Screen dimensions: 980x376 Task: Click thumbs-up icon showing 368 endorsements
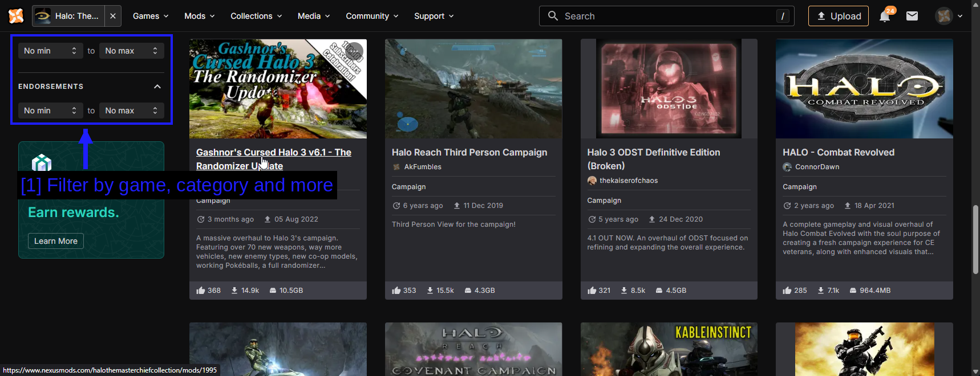pyautogui.click(x=200, y=291)
